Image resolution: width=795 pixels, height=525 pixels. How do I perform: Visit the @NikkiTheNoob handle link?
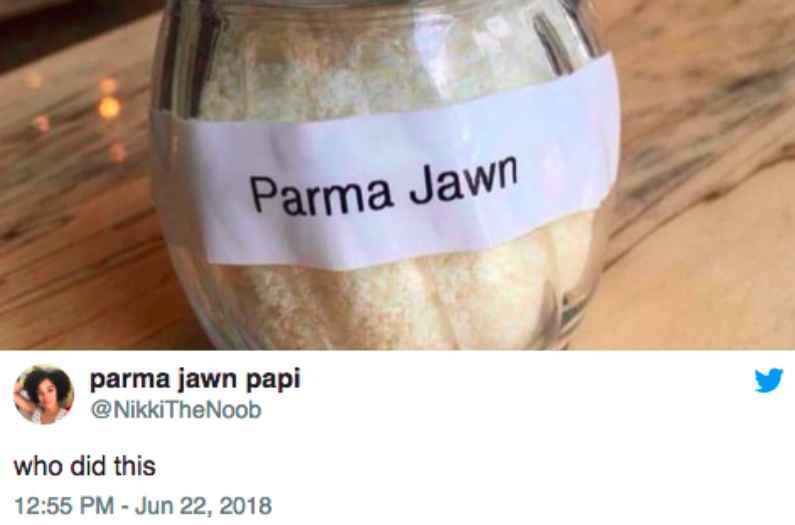pyautogui.click(x=176, y=409)
